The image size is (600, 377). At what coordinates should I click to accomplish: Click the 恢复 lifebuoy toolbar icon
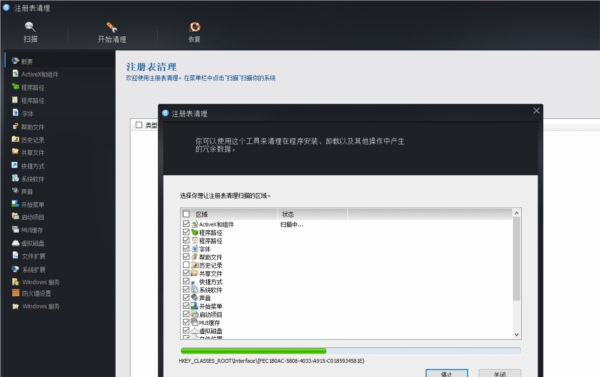[195, 27]
